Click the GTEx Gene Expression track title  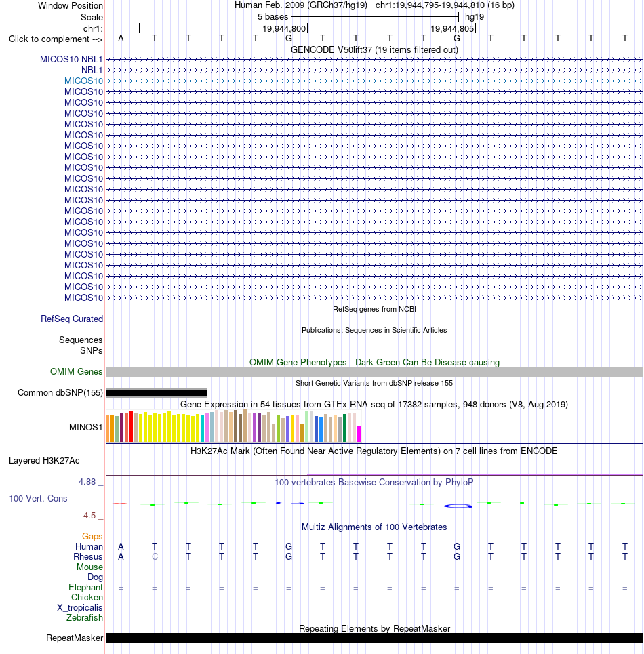[x=374, y=404]
